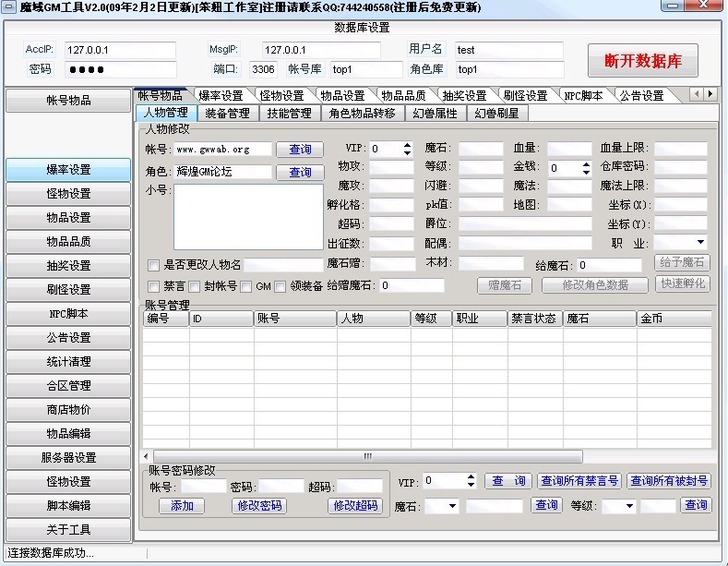Click the 查询所有禁言号 button

pos(579,481)
